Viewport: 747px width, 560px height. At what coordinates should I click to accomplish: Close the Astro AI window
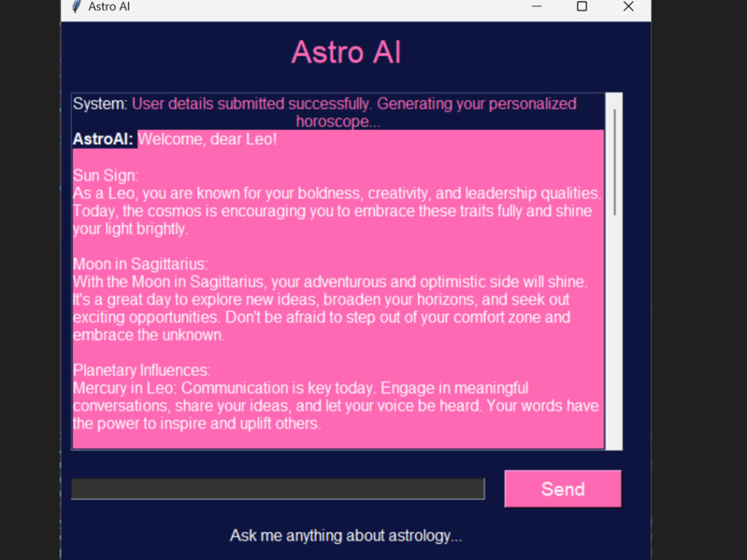coord(628,6)
